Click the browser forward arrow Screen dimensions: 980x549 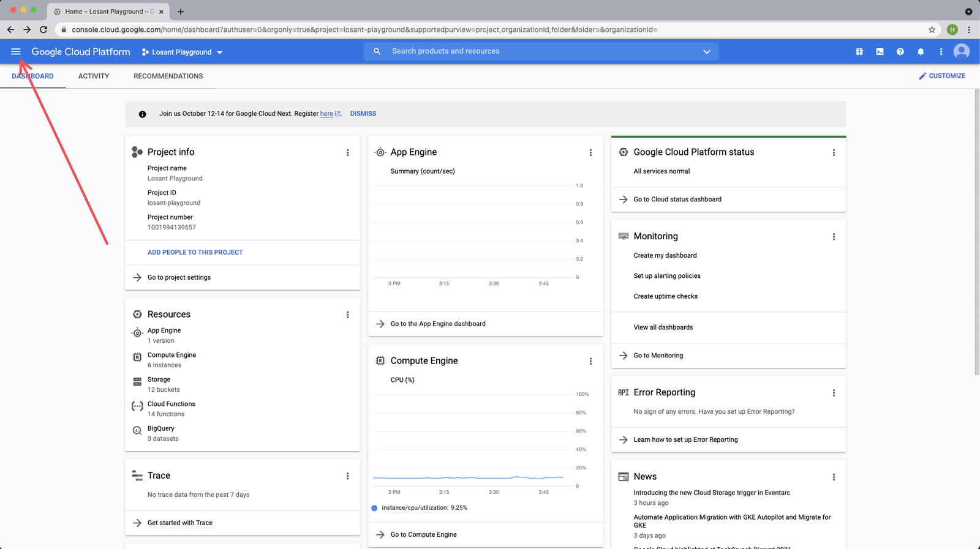27,29
